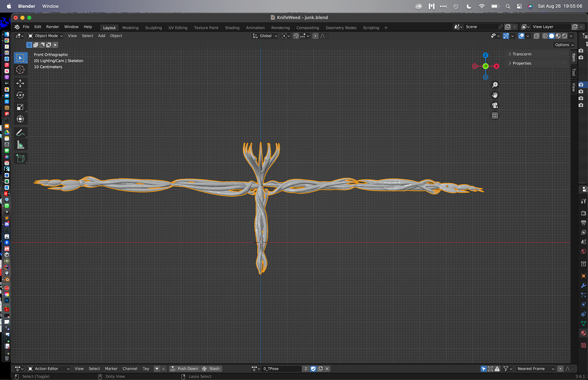Open the Object properties orange square tab
Viewport: 588px width, 380px height.
[583, 276]
